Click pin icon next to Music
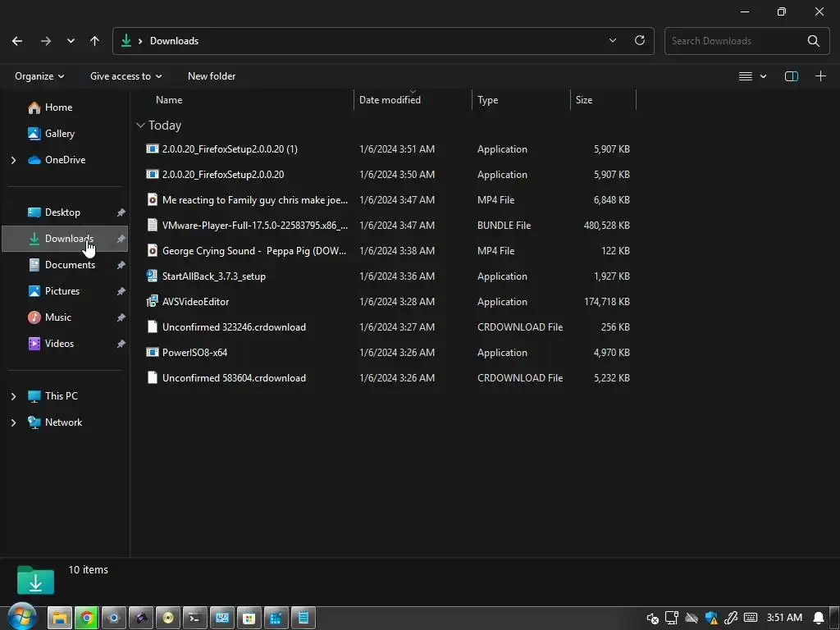This screenshot has width=840, height=630. click(x=121, y=317)
